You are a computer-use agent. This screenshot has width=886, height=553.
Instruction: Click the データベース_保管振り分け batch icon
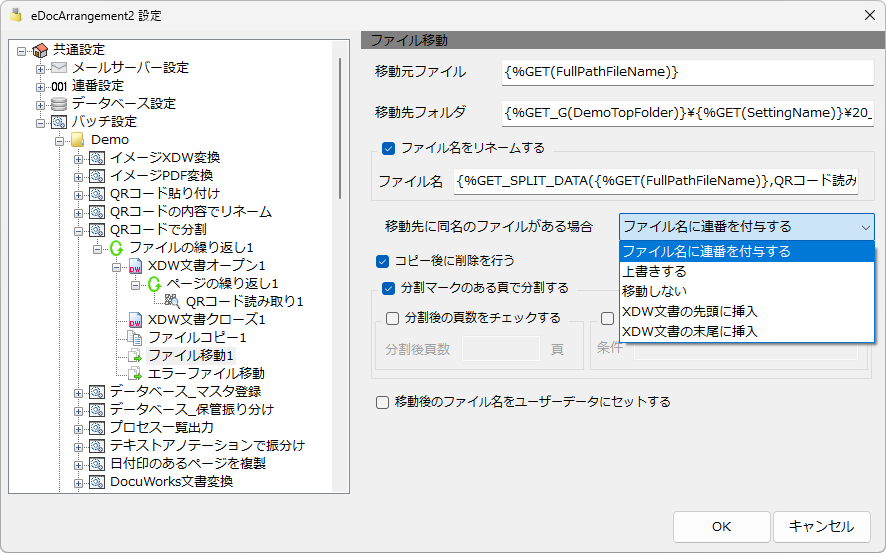click(97, 410)
